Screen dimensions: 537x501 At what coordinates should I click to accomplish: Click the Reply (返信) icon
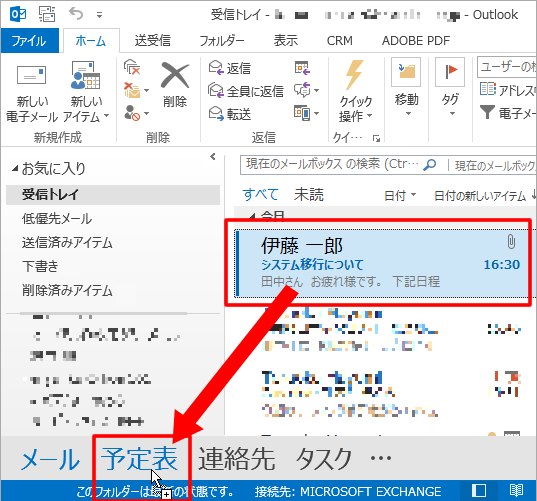pos(216,67)
